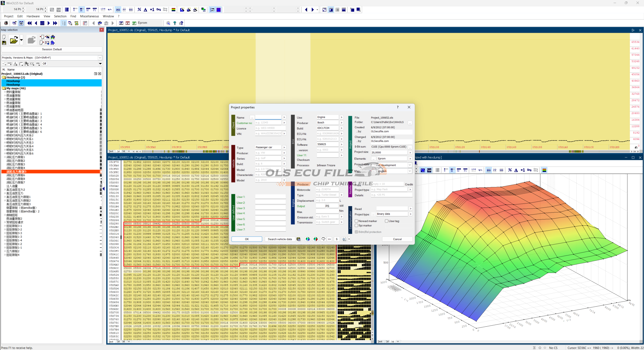Click the download-from-internet globe icon in dialog
Viewport: 644px width, 350px height.
pos(308,239)
